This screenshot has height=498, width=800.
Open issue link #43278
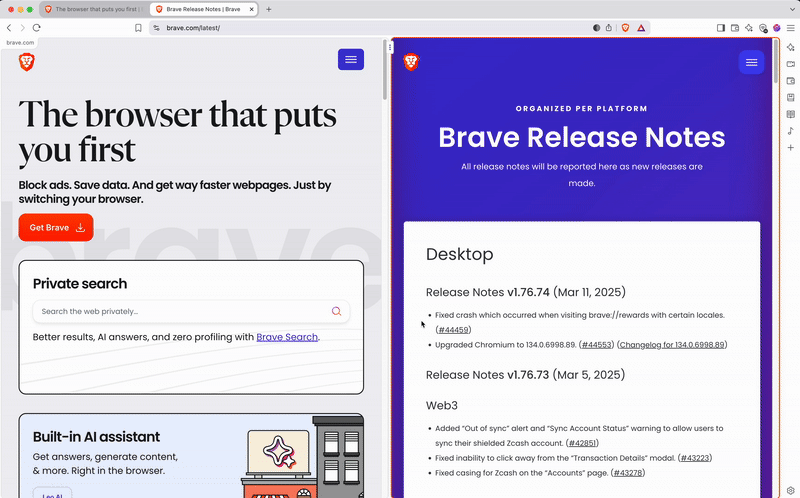point(628,473)
